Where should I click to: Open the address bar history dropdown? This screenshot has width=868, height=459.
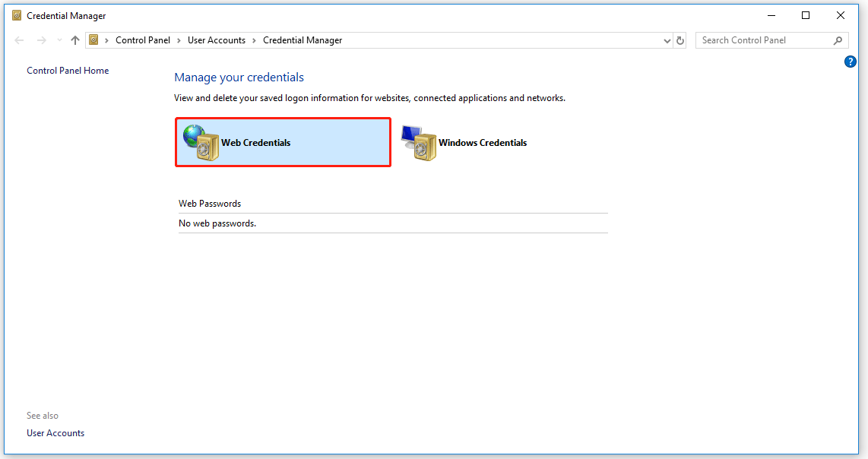click(667, 40)
